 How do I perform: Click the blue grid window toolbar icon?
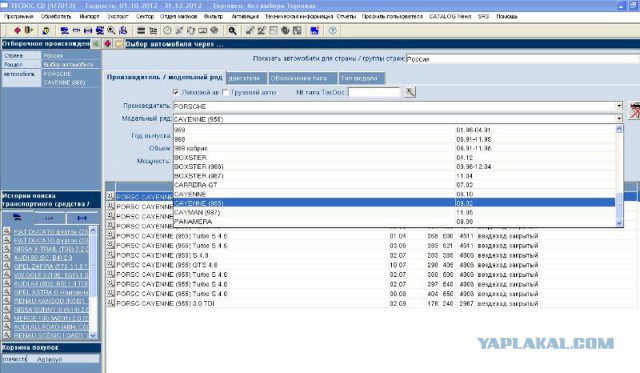pos(314,31)
